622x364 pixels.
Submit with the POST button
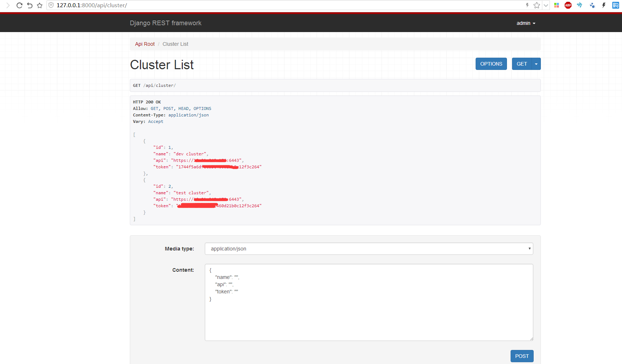point(522,356)
